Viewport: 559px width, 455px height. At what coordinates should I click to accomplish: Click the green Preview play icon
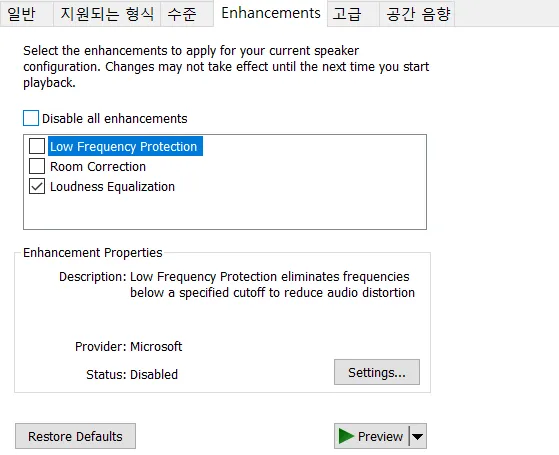346,436
